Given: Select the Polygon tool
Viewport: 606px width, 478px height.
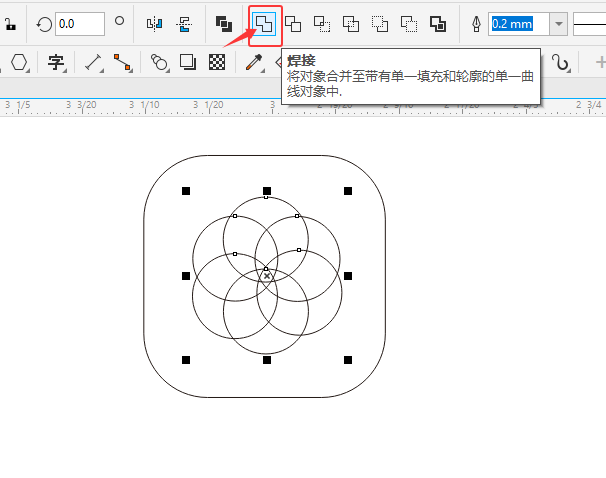Looking at the screenshot, I should point(19,62).
